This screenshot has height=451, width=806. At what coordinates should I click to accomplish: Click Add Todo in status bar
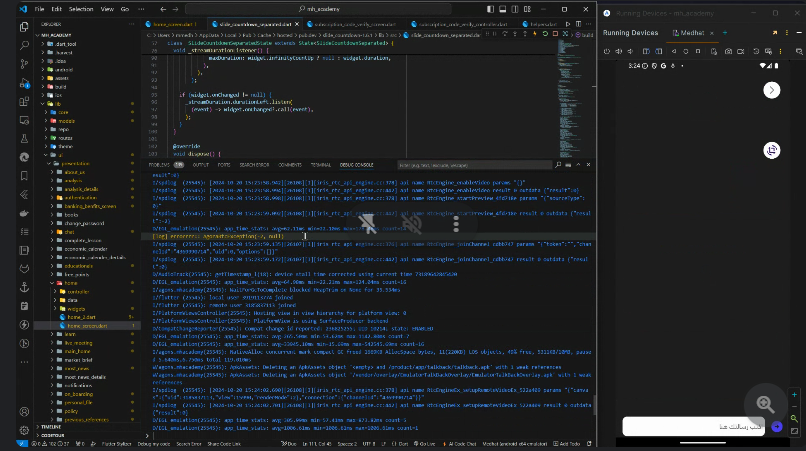[566, 444]
